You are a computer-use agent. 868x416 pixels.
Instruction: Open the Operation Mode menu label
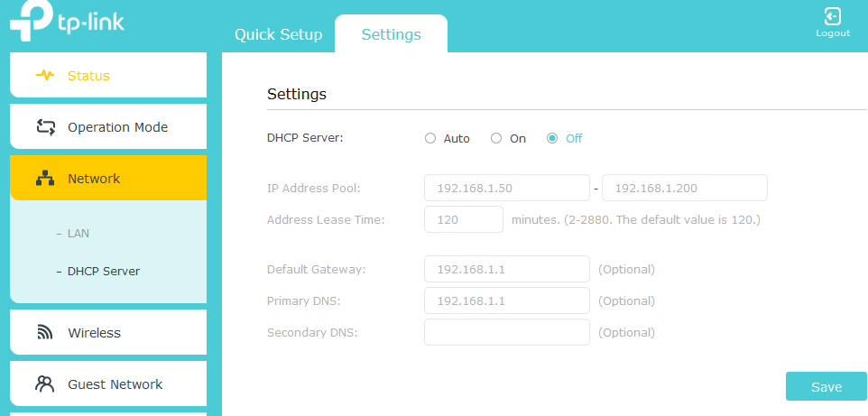tap(118, 127)
